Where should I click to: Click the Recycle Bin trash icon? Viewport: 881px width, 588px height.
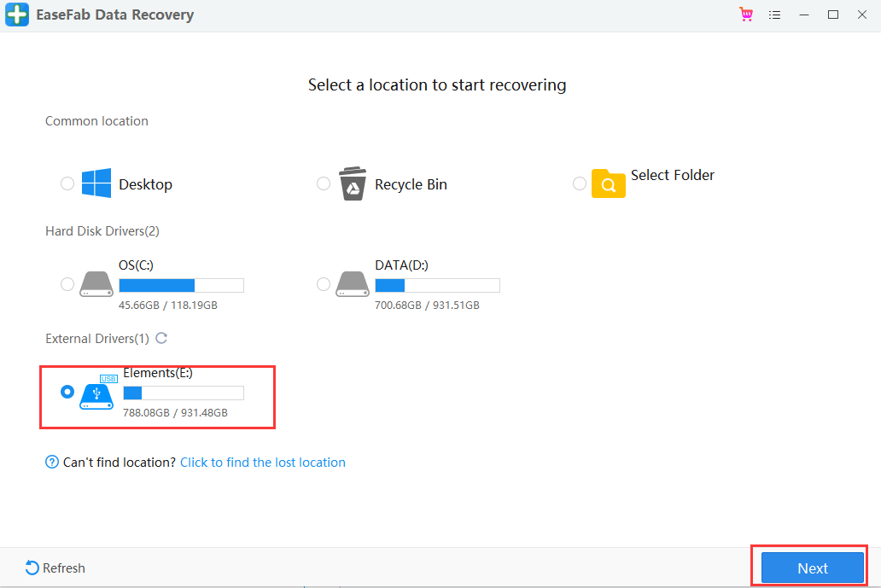pyautogui.click(x=353, y=183)
